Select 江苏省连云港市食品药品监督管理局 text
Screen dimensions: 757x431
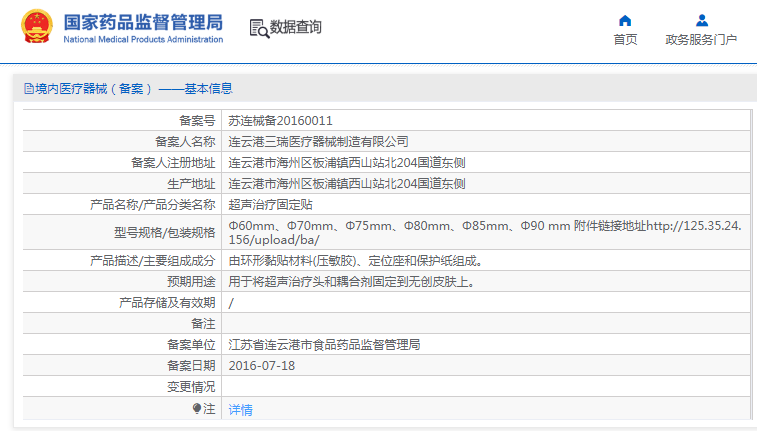click(x=324, y=345)
